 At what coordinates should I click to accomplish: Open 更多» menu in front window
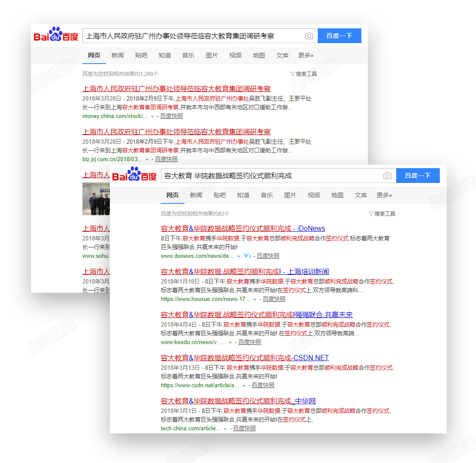click(x=384, y=195)
